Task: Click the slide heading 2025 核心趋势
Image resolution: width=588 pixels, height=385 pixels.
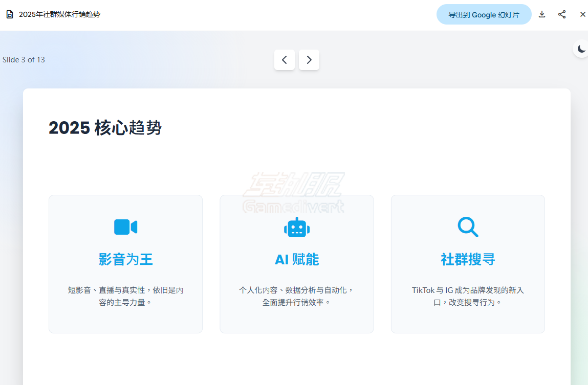Action: click(x=105, y=128)
